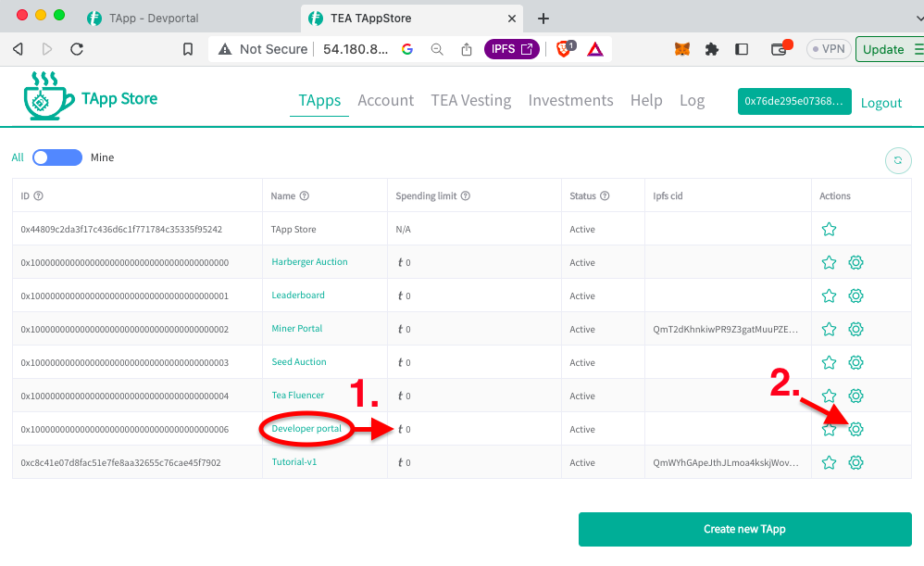Open settings gear for Miner Portal row

(856, 329)
